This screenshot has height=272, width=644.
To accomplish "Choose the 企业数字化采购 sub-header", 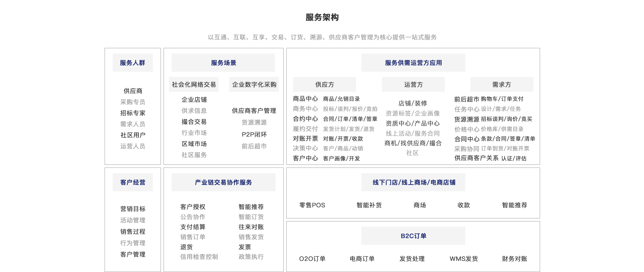I will point(254,84).
